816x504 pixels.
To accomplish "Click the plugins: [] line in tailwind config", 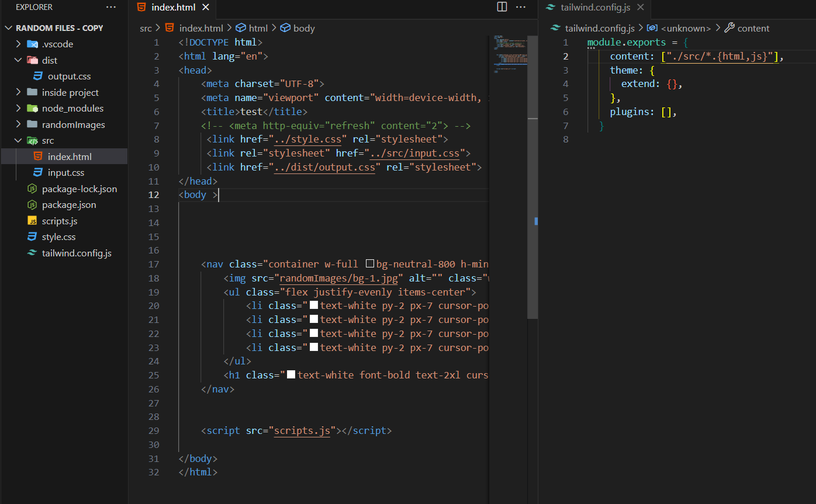I will [x=644, y=112].
